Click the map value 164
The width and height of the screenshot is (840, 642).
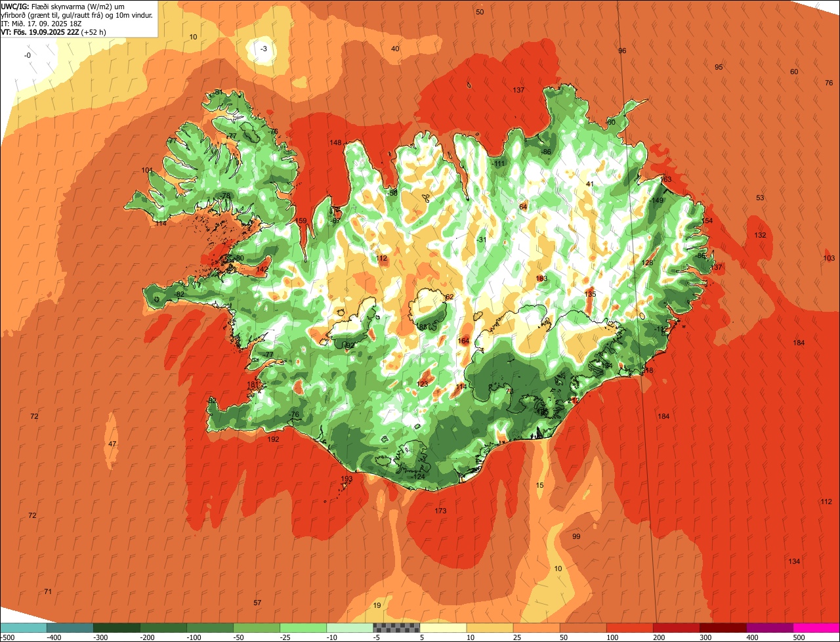click(464, 341)
